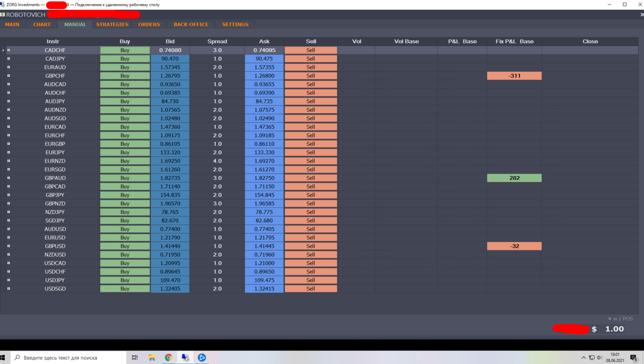Screen dimensions: 644x364
Task: Switch to the CHART tab
Action: click(x=42, y=24)
